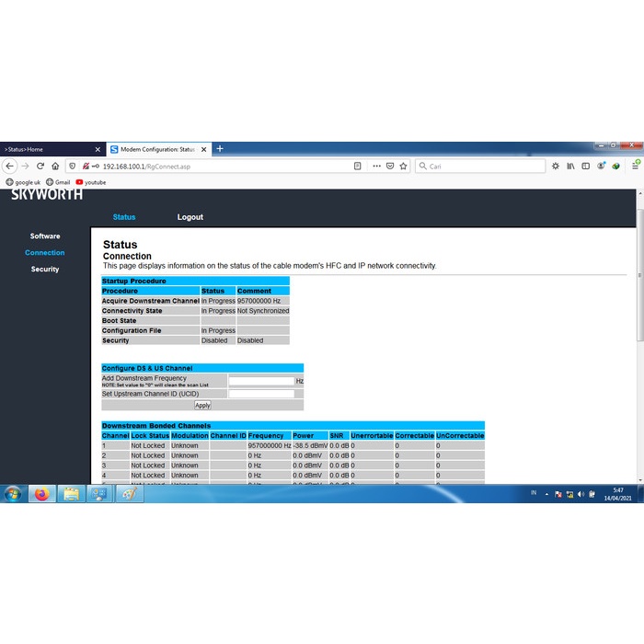Click the Set Upstream Channel ID field
644x644 pixels.
click(261, 394)
